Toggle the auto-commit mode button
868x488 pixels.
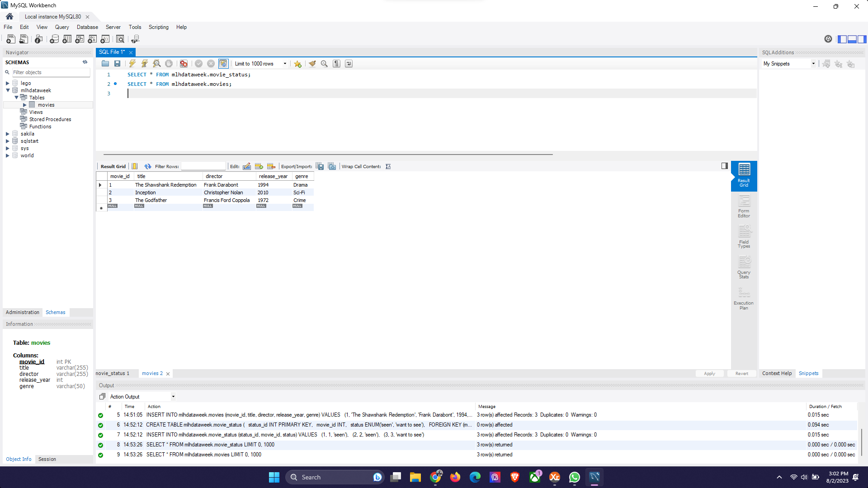point(223,64)
